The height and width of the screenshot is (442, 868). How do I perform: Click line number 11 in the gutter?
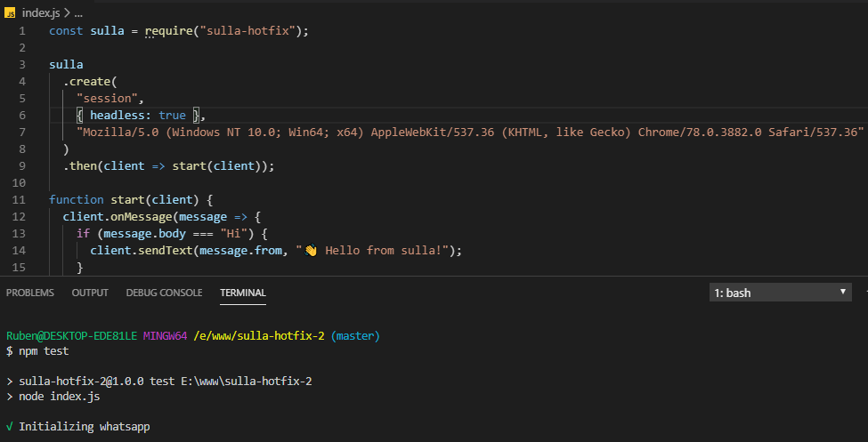coord(19,199)
